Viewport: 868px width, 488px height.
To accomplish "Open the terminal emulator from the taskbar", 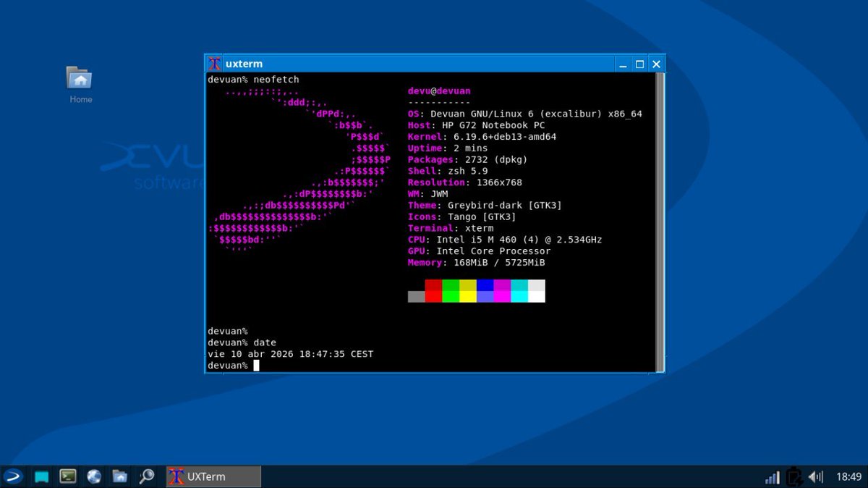I will pyautogui.click(x=67, y=476).
